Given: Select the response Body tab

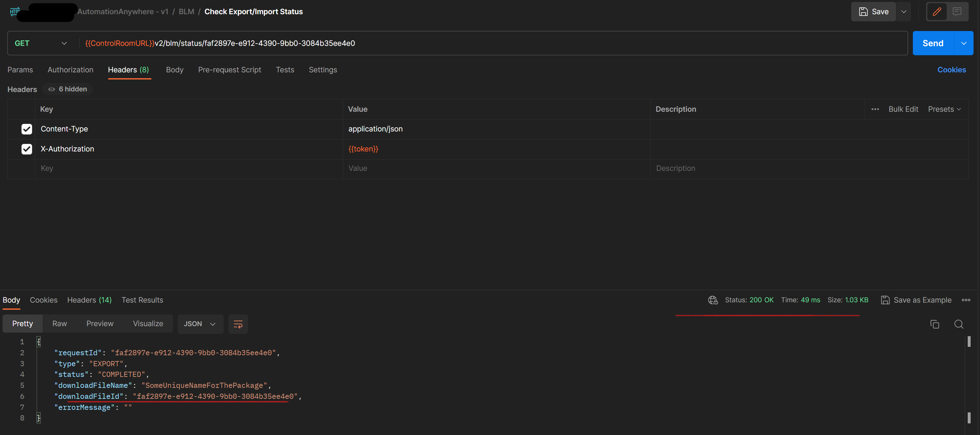Looking at the screenshot, I should [x=11, y=300].
